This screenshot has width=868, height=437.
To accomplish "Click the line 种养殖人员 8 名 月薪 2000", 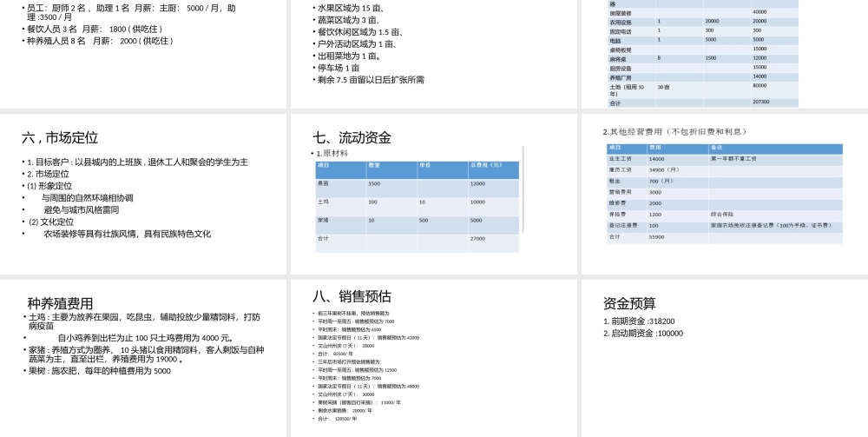I will tap(100, 41).
